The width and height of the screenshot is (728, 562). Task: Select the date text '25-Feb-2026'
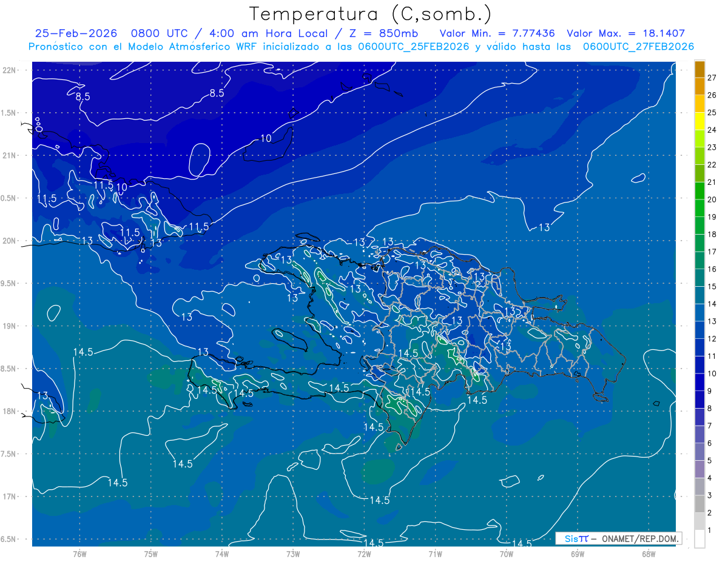[x=76, y=33]
